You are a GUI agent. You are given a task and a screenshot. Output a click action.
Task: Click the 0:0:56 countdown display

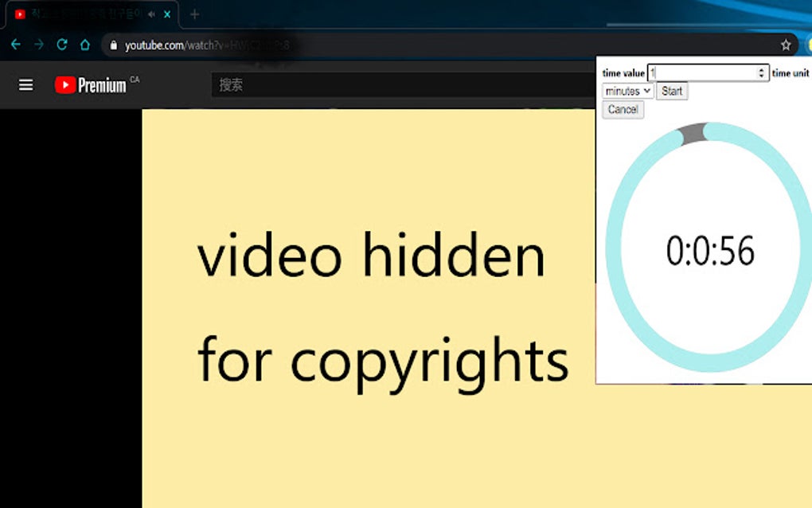pos(710,251)
